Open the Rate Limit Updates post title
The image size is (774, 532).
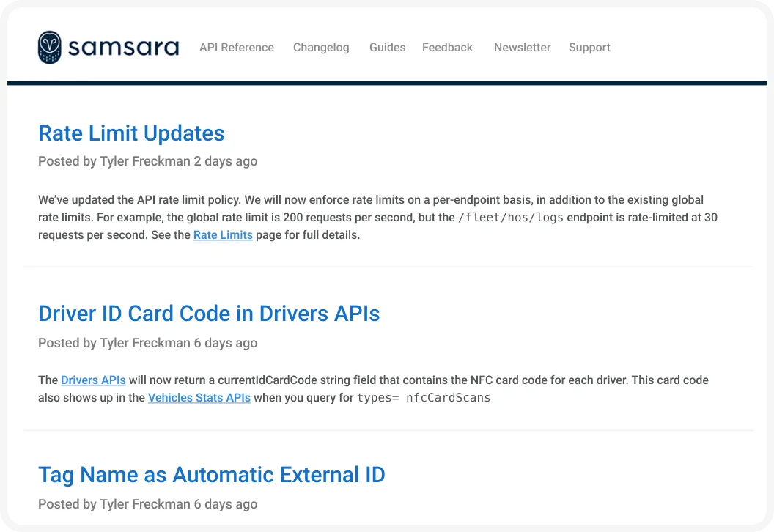coord(131,133)
